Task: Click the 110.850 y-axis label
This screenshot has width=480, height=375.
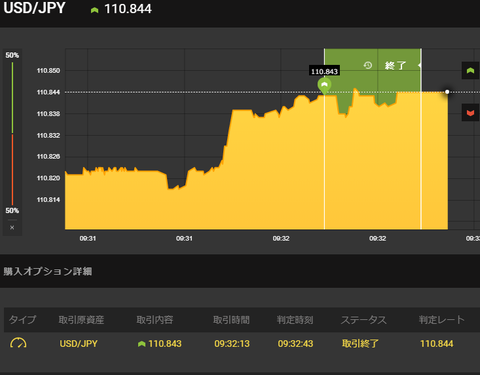Action: point(48,71)
